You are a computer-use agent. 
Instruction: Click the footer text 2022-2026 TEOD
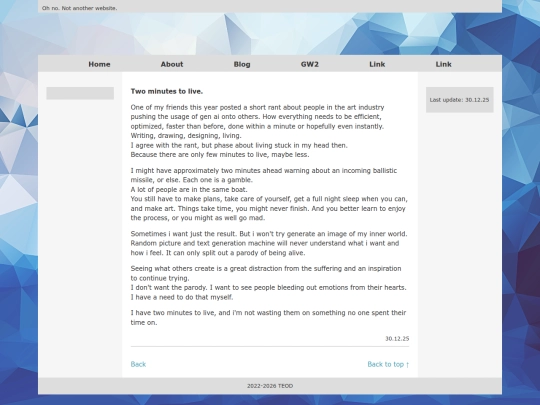[270, 386]
